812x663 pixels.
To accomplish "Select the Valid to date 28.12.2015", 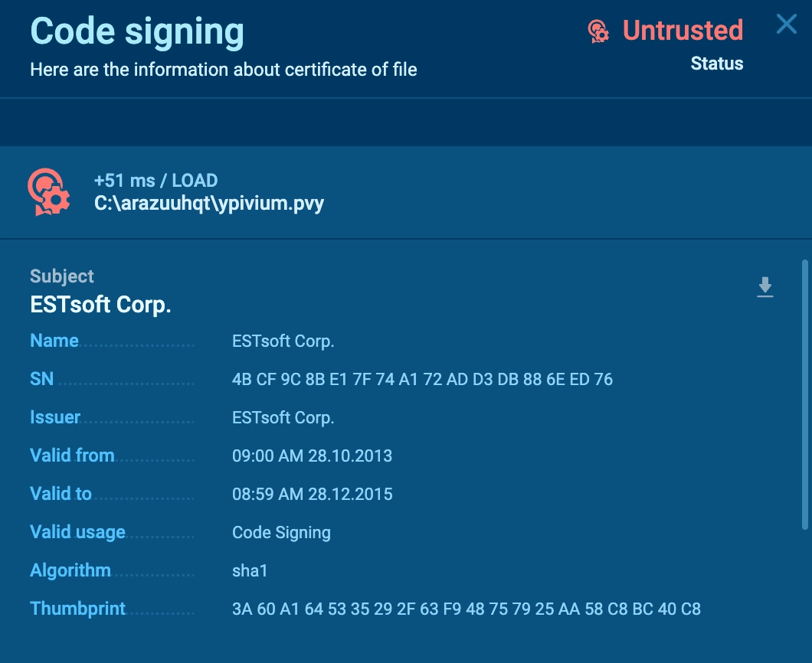I will (x=312, y=494).
